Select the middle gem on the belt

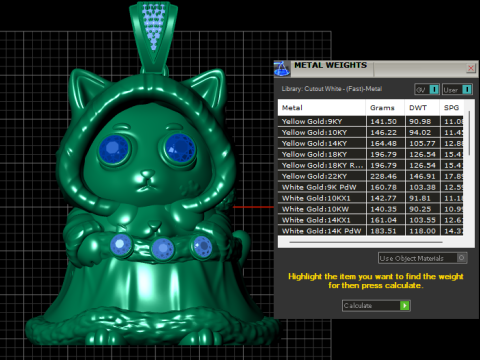tap(163, 248)
